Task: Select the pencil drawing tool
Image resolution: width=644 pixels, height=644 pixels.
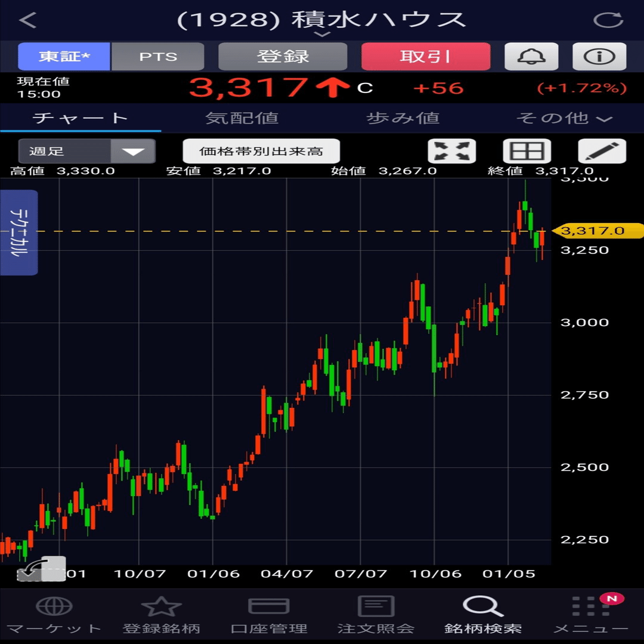Action: [602, 151]
